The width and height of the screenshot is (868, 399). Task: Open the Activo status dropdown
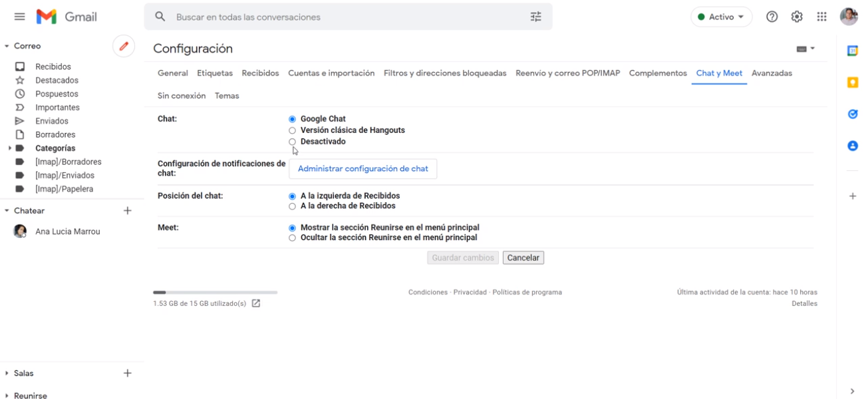coord(722,17)
